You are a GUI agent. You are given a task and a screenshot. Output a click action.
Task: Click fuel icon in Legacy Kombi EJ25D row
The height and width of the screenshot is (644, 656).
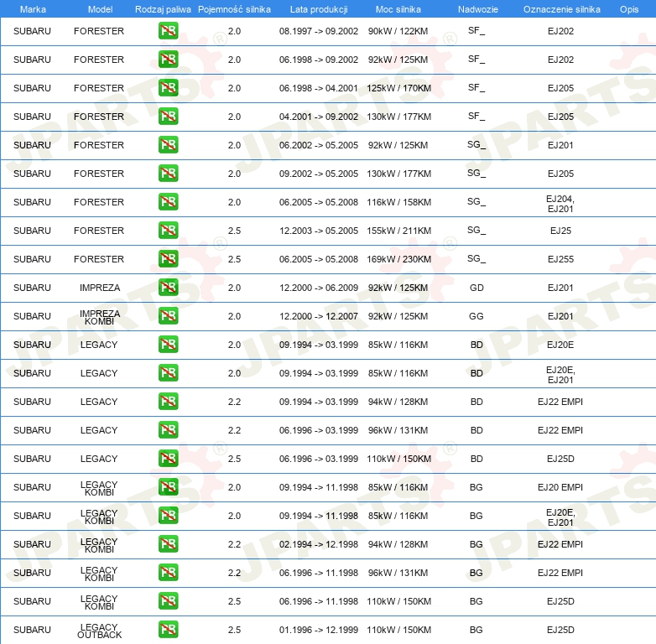pyautogui.click(x=168, y=601)
